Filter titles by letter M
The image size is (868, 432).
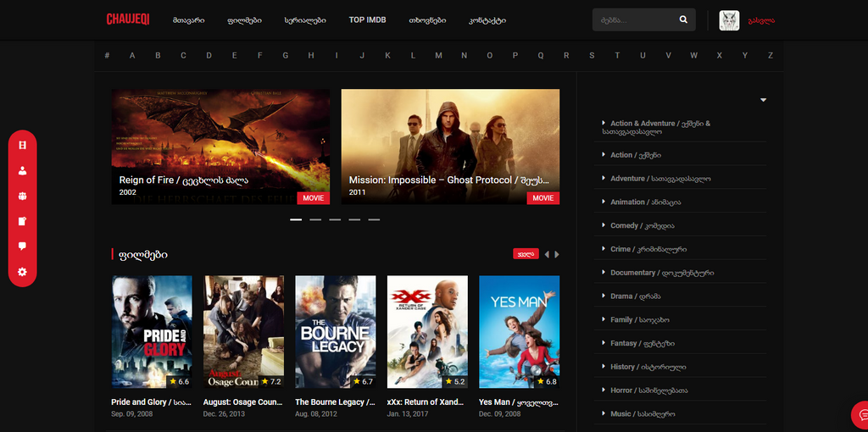click(x=438, y=55)
